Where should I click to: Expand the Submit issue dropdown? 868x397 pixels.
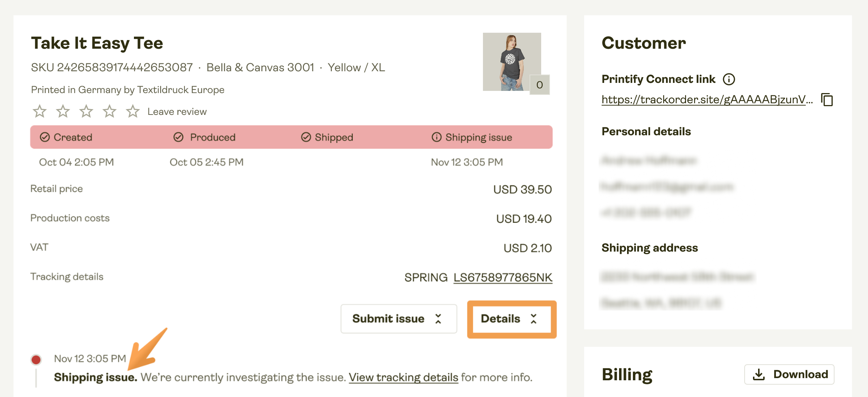(398, 318)
